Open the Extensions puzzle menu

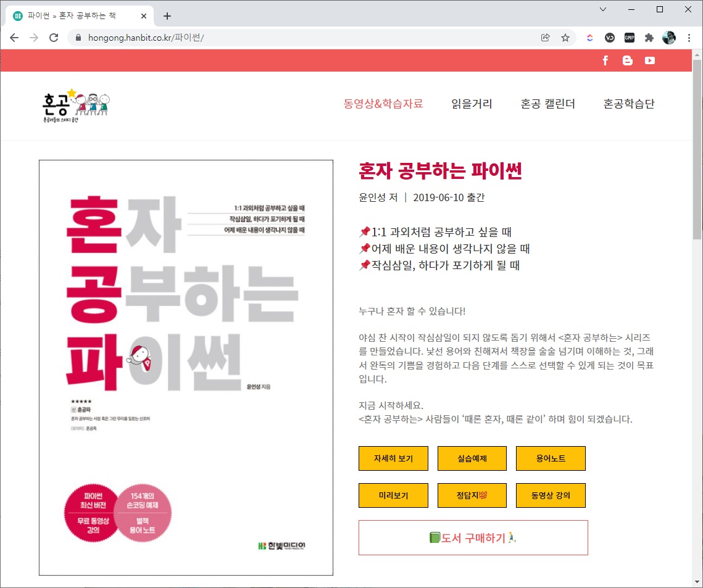coord(649,38)
